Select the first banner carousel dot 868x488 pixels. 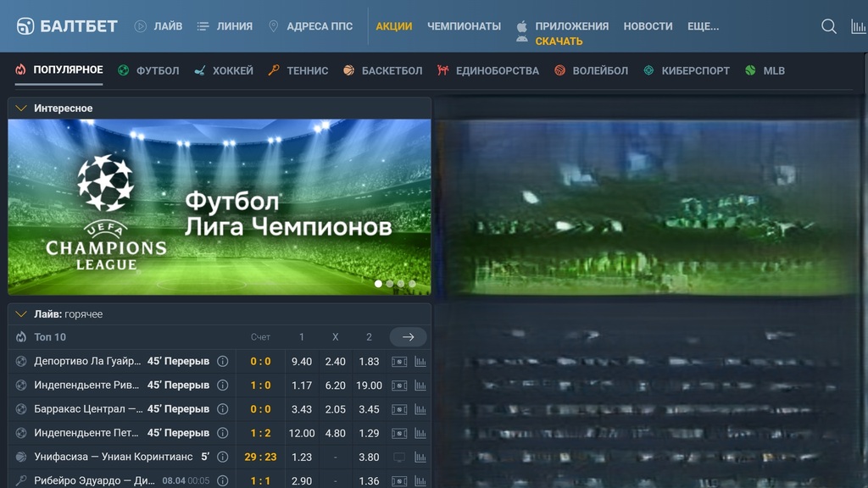point(378,284)
